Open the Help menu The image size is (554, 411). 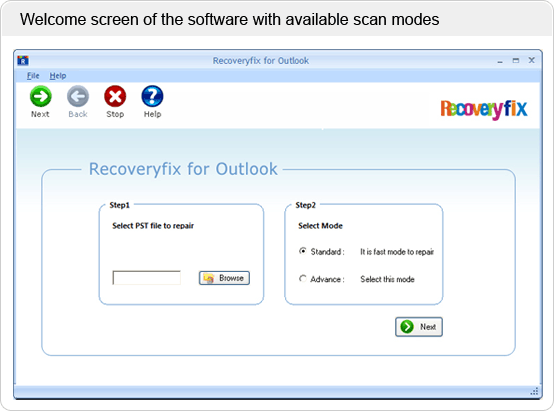coord(58,76)
